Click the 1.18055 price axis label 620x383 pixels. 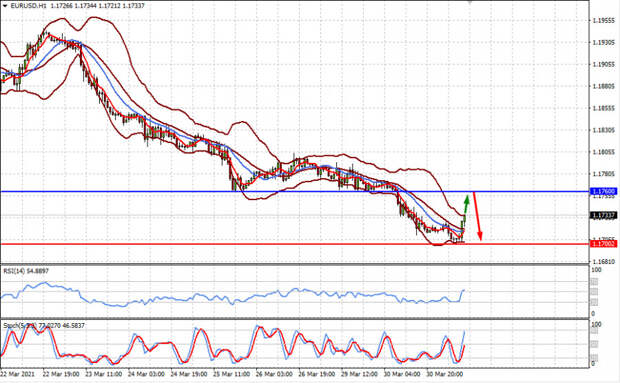pyautogui.click(x=604, y=152)
